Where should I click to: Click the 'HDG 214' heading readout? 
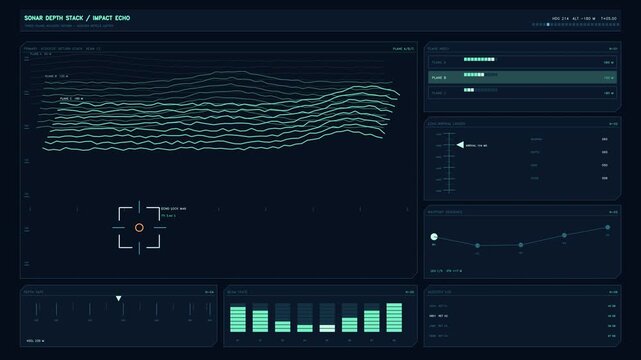[x=560, y=19]
